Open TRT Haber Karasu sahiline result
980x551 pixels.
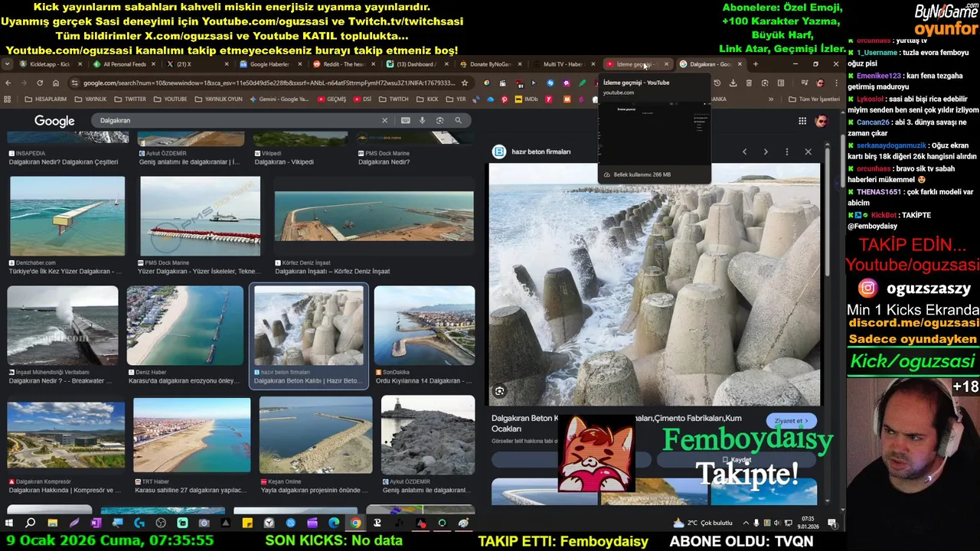pyautogui.click(x=191, y=435)
